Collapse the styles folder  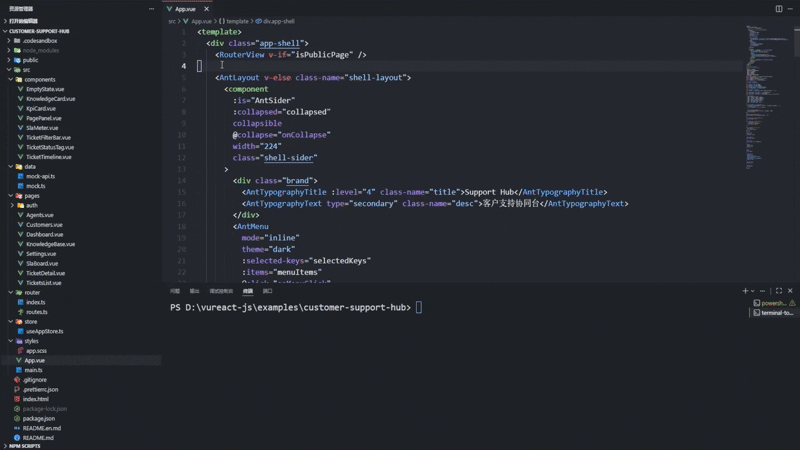11,341
